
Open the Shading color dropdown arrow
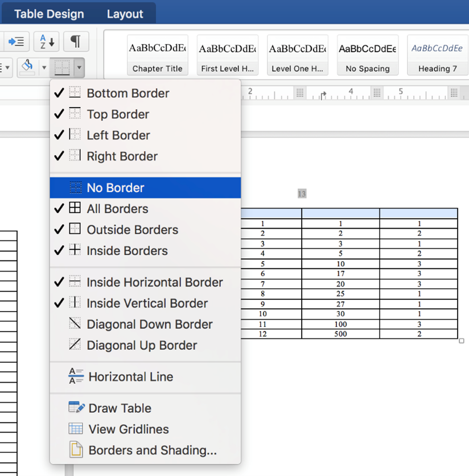tap(44, 68)
